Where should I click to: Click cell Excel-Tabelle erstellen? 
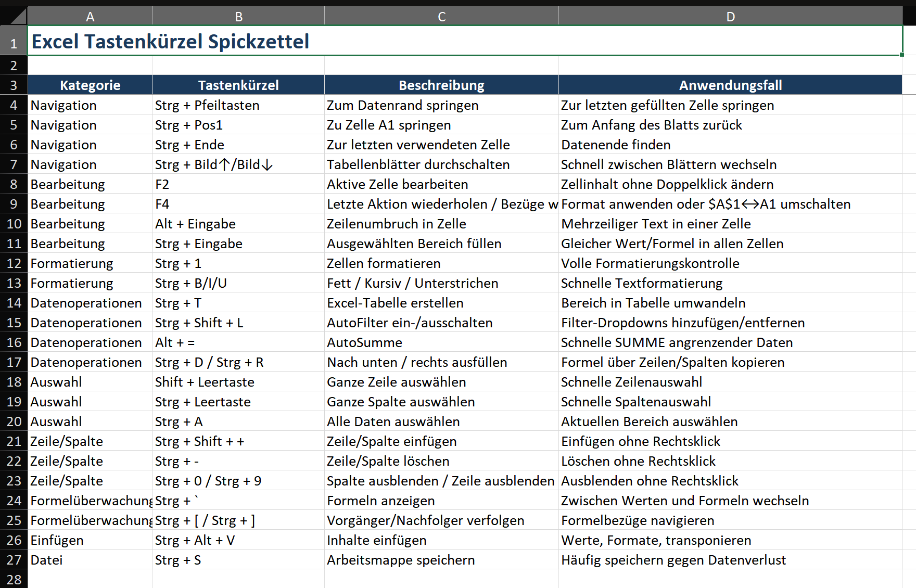pyautogui.click(x=441, y=303)
